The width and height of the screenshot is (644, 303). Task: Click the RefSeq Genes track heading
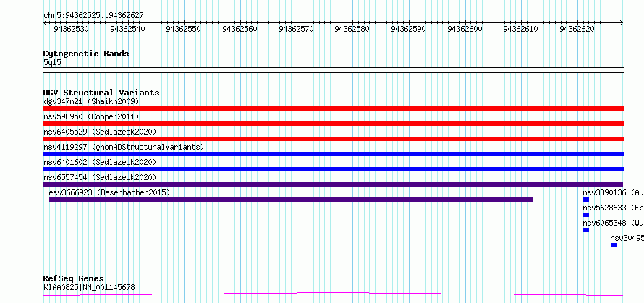click(x=74, y=279)
